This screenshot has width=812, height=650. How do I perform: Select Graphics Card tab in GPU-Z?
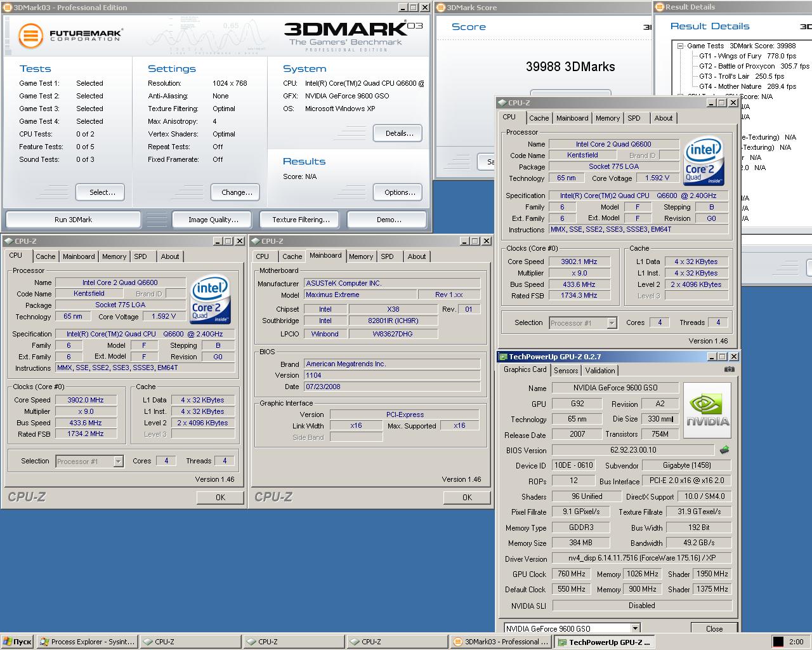click(x=525, y=369)
